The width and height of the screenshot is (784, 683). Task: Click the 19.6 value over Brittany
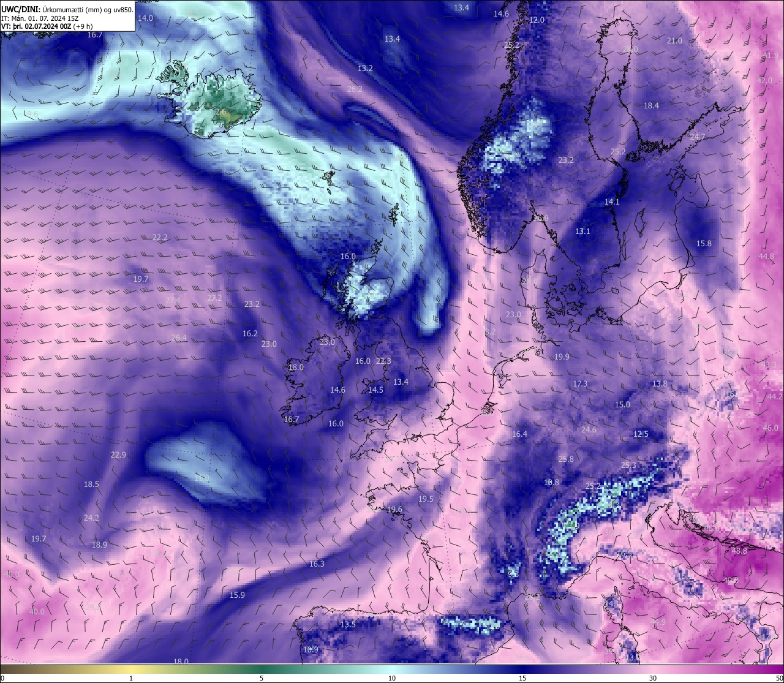click(x=394, y=509)
